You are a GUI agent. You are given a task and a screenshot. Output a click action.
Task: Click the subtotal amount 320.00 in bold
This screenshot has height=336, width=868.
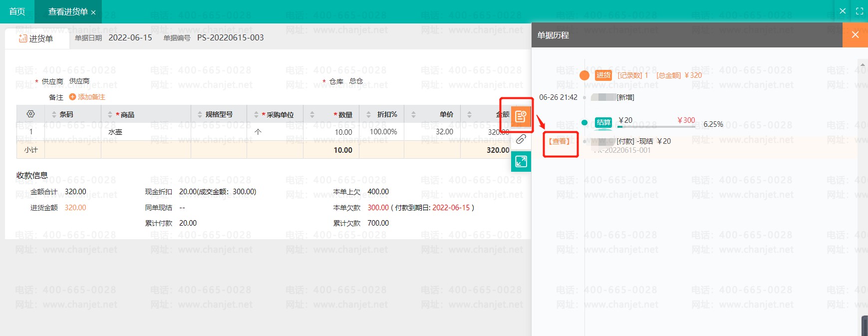coord(498,150)
